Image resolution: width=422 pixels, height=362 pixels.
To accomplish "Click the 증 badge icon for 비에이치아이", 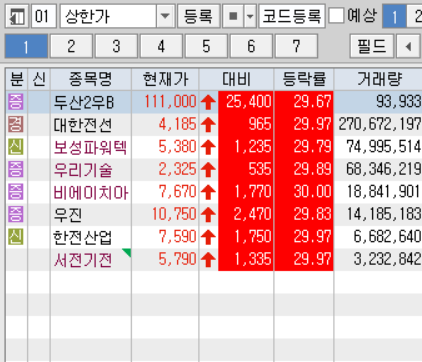I will click(16, 192).
